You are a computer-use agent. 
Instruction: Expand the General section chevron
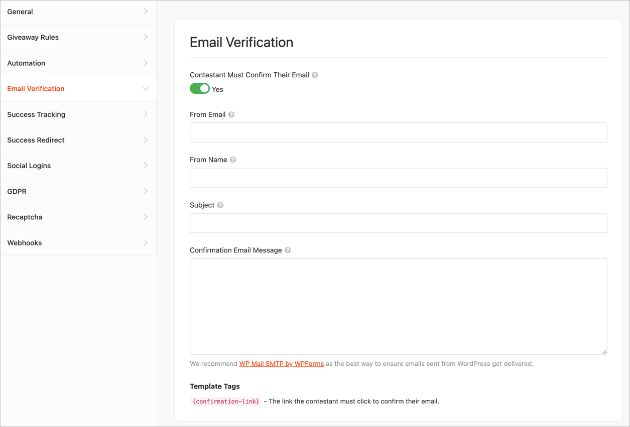pyautogui.click(x=146, y=12)
